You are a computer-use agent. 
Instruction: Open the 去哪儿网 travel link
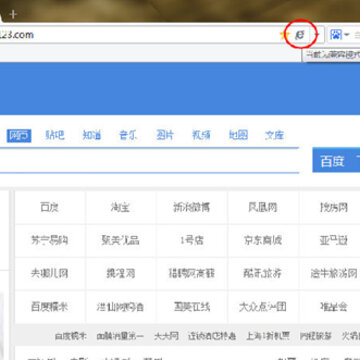[x=50, y=273]
